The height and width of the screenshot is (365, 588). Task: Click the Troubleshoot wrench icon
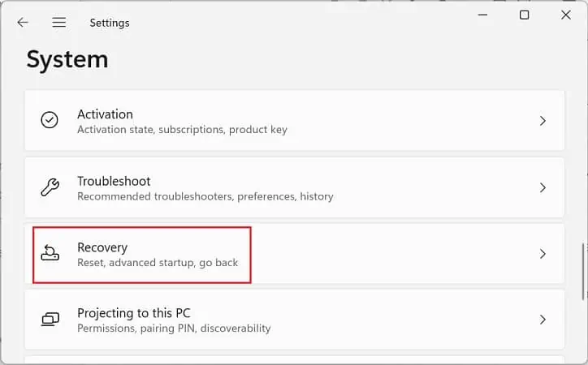coord(50,187)
